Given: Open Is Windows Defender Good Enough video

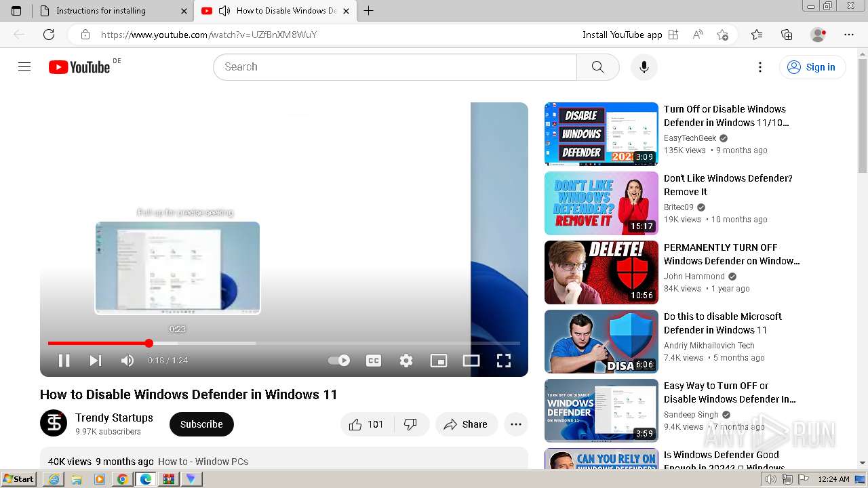Looking at the screenshot, I should tap(724, 461).
